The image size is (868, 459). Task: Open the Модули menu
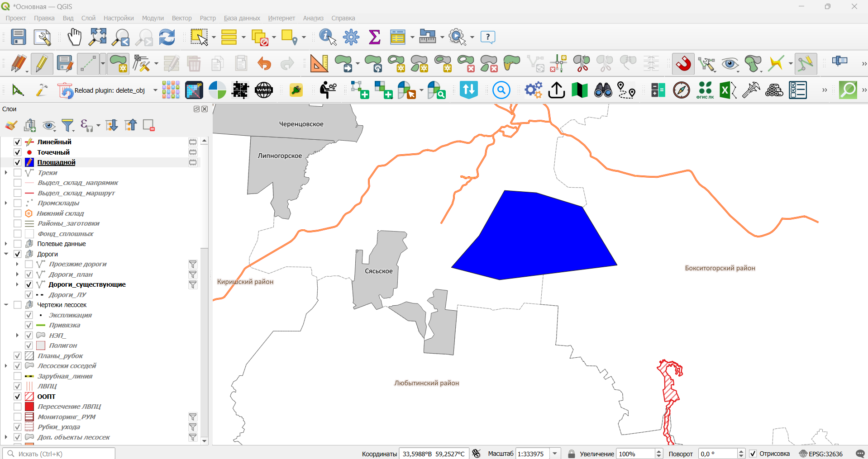pyautogui.click(x=153, y=18)
